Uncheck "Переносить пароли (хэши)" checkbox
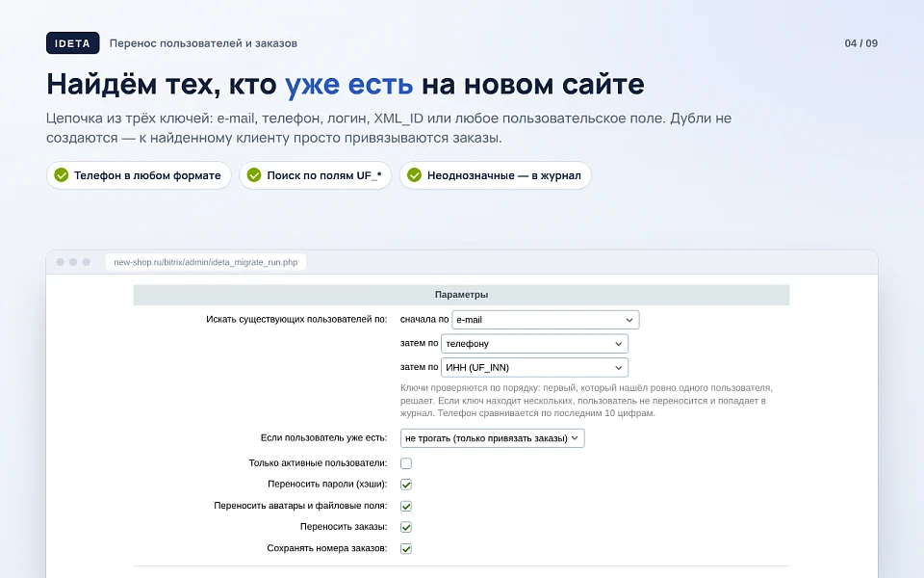This screenshot has width=924, height=578. click(406, 485)
